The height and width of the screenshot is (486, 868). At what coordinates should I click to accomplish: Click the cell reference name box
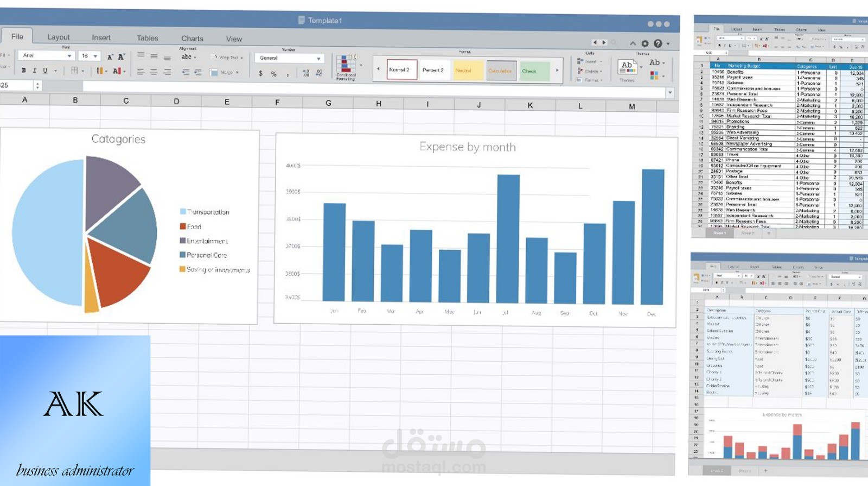point(17,85)
